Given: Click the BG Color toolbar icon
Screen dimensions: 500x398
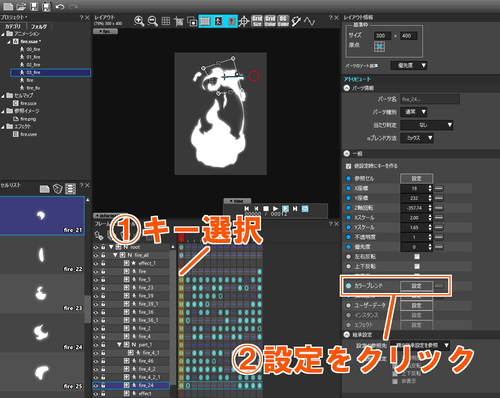Looking at the screenshot, I should (x=283, y=21).
